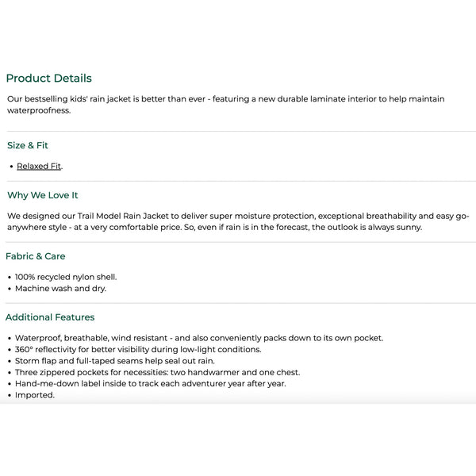Screen dimensions: 476x476
Task: Click the divider line above Size & Fit
Action: pos(238,131)
